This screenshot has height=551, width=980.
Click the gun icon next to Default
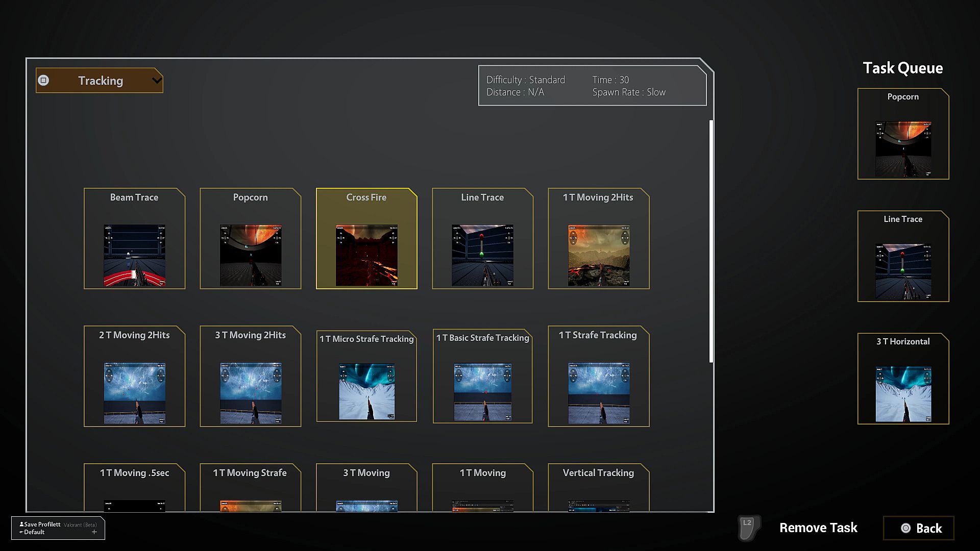[x=21, y=532]
